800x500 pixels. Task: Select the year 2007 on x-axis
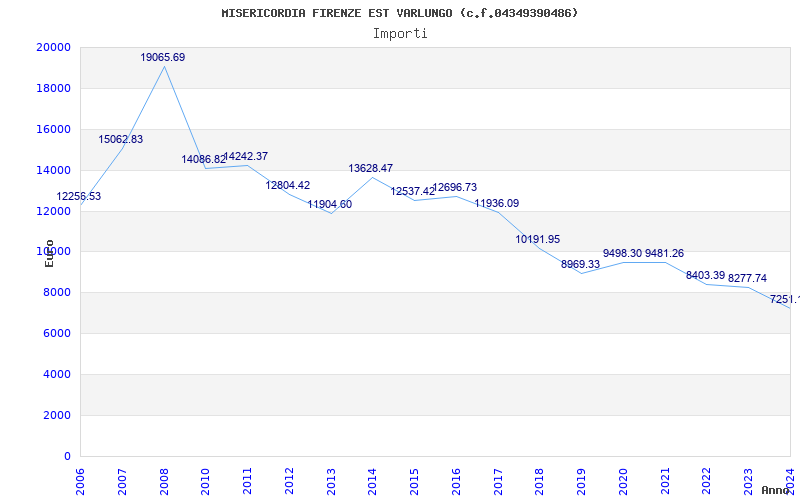[122, 482]
